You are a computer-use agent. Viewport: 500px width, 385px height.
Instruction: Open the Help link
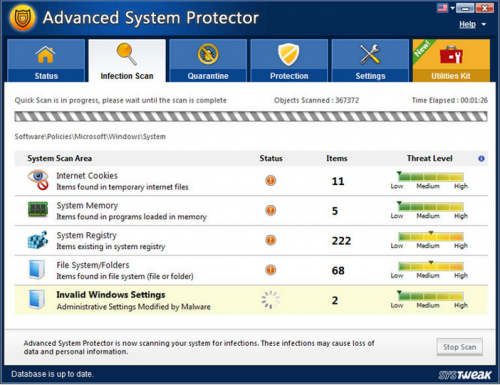[467, 24]
